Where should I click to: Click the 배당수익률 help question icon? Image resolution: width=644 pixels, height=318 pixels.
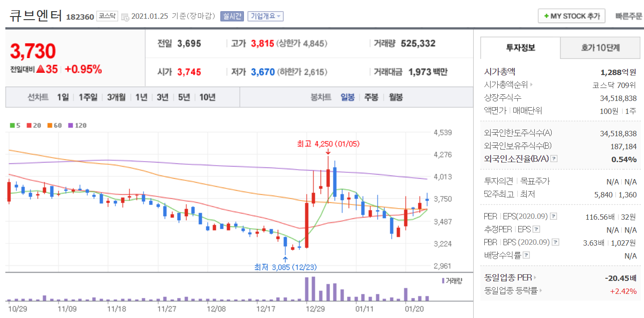coord(526,255)
